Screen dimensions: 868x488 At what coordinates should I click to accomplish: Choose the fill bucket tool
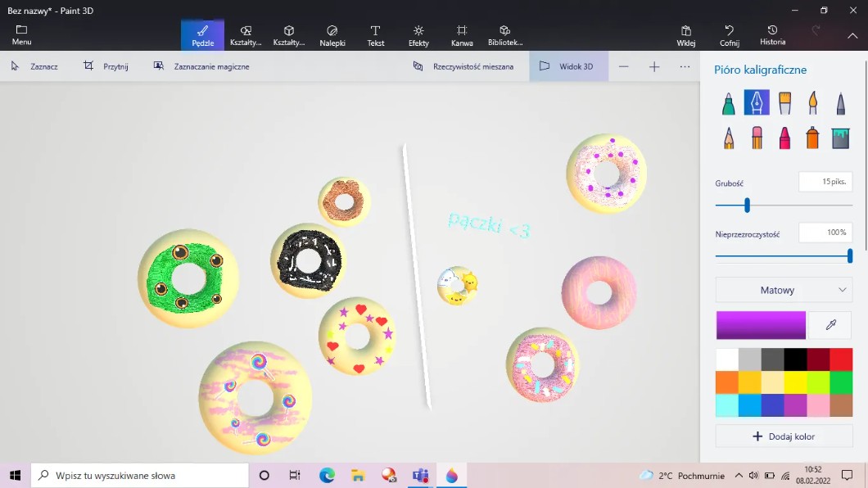pos(840,138)
